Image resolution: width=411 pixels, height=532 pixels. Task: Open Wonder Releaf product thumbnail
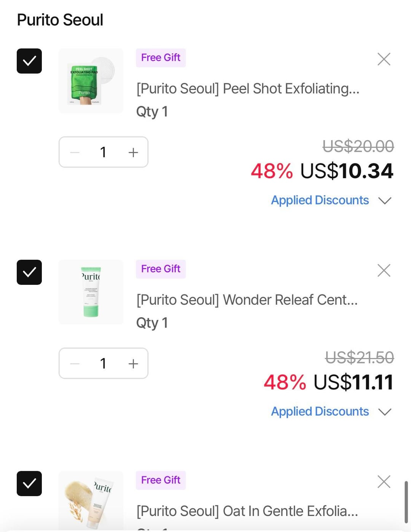click(91, 292)
